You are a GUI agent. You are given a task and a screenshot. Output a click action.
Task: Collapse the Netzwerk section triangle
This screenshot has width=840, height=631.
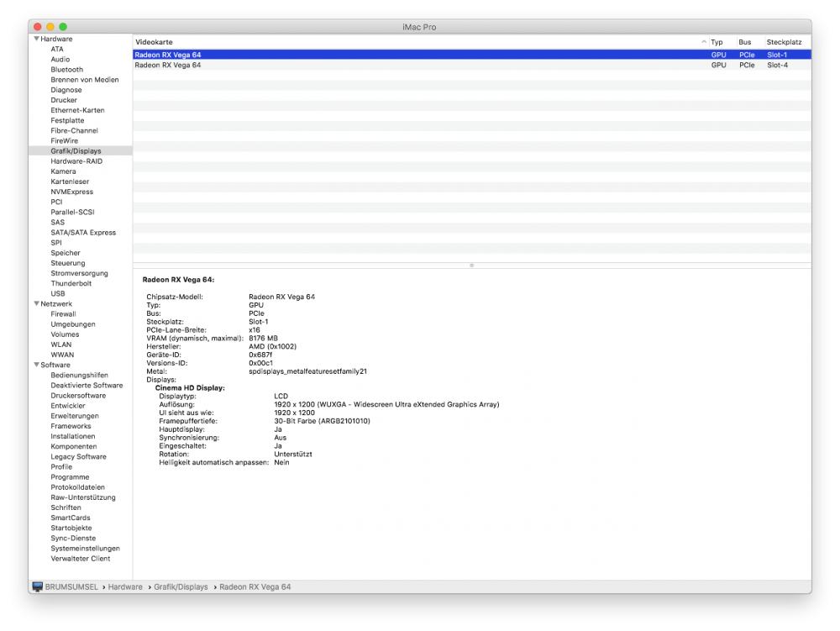coord(36,303)
